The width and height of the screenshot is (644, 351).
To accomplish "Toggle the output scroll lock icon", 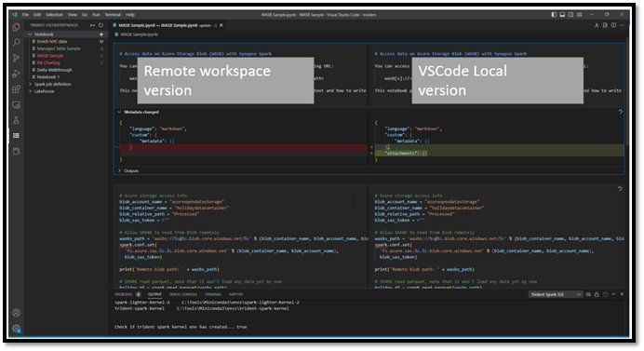I will tap(597, 294).
